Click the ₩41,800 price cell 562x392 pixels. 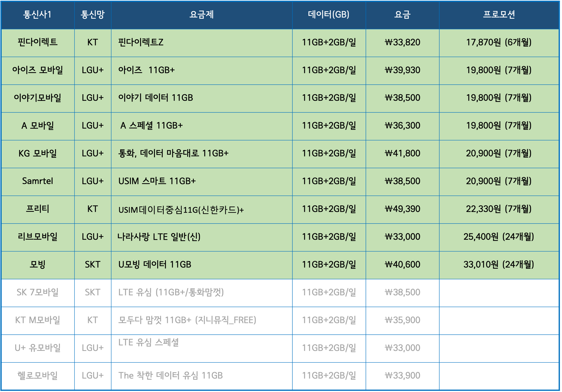402,154
